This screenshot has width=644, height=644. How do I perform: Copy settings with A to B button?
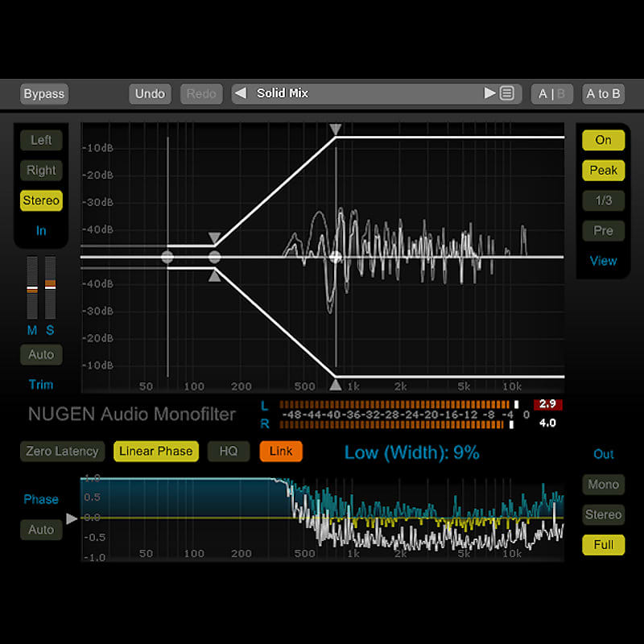coord(603,94)
